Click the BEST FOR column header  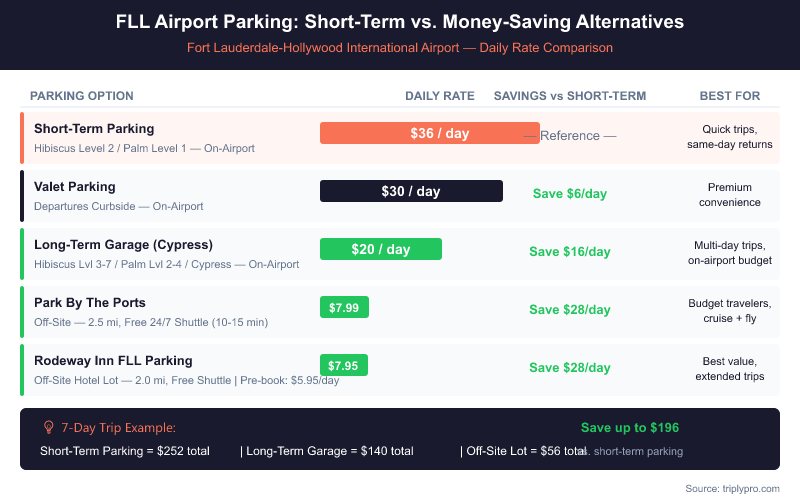(x=729, y=96)
